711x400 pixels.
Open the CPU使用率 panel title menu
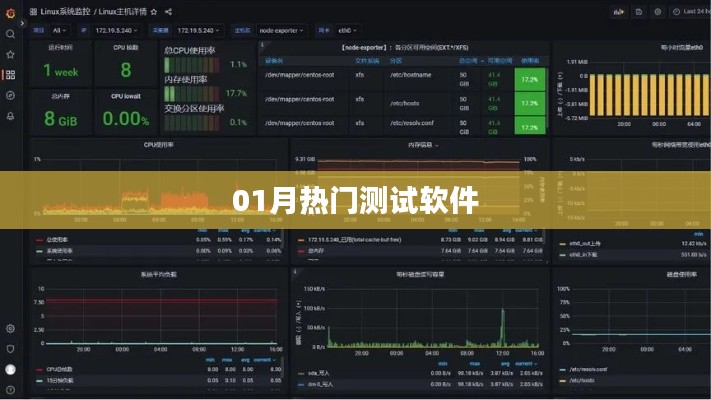[158, 145]
